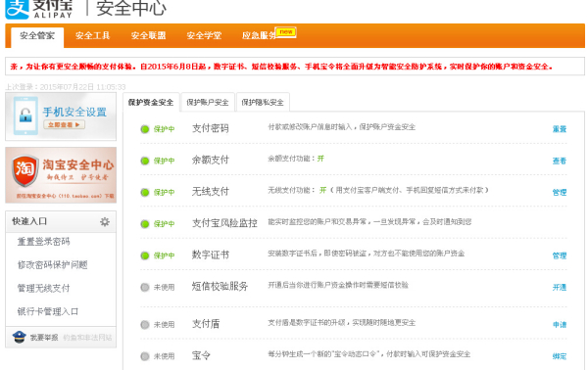Viewport: 588px width, 370px height.
Task: Click the 安全中心 page title
Action: click(131, 9)
